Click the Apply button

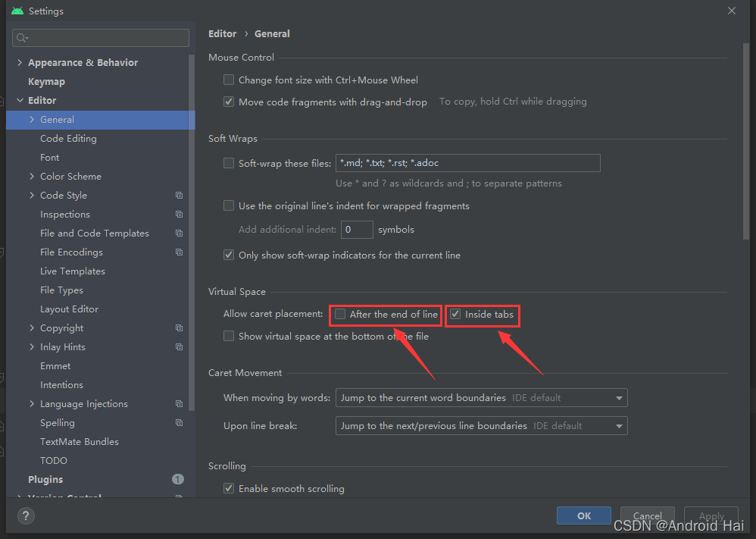point(711,515)
